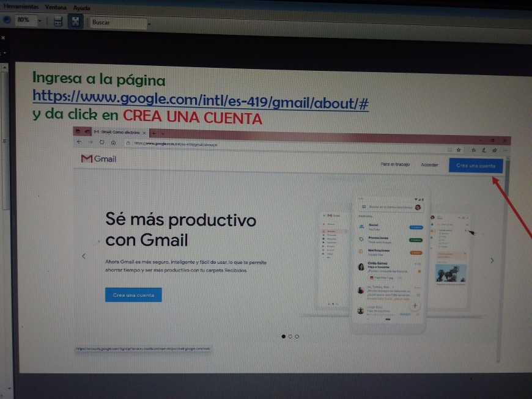This screenshot has height=399, width=532.
Task: Click the browser forward arrow
Action: [91, 142]
